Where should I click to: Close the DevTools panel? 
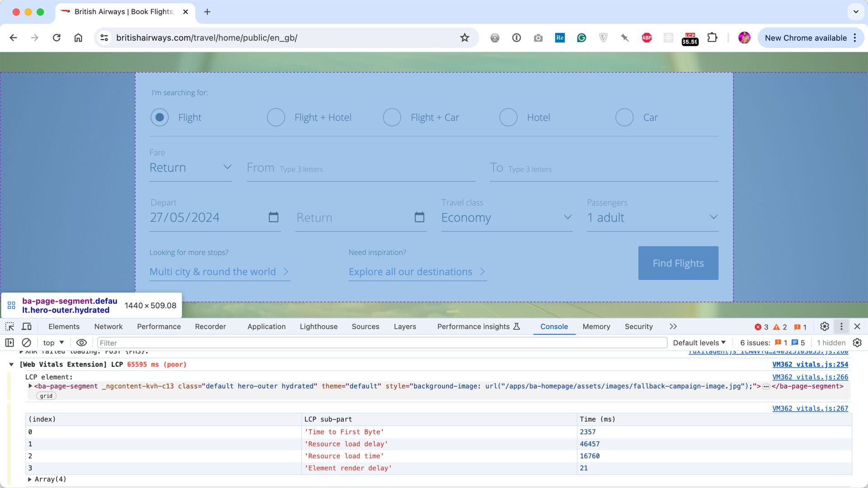tap(857, 326)
